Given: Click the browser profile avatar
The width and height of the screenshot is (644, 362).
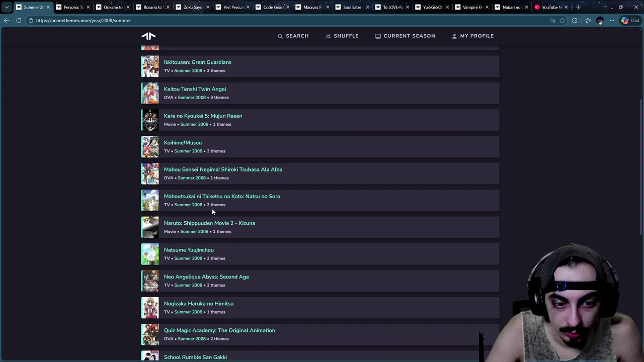Looking at the screenshot, I should click(600, 21).
